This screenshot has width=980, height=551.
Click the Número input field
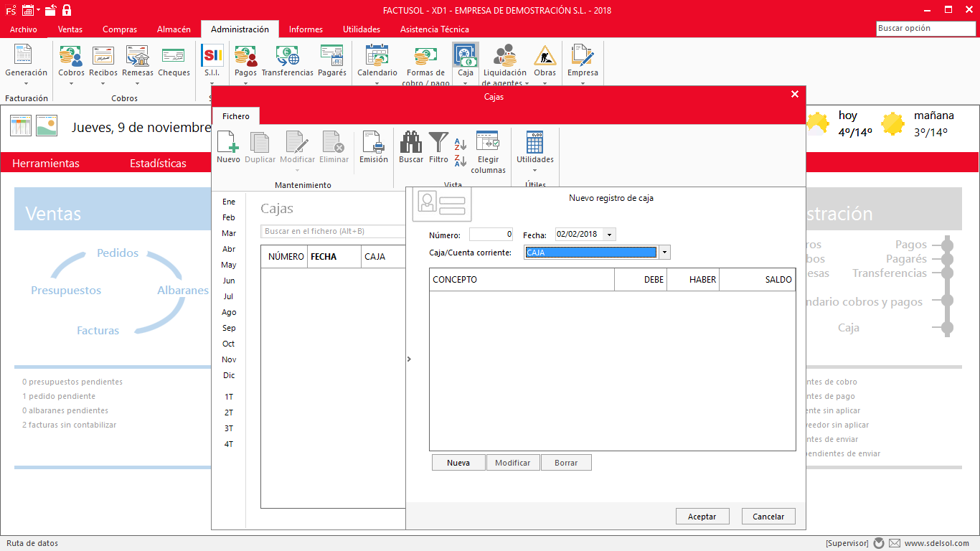[x=491, y=235]
